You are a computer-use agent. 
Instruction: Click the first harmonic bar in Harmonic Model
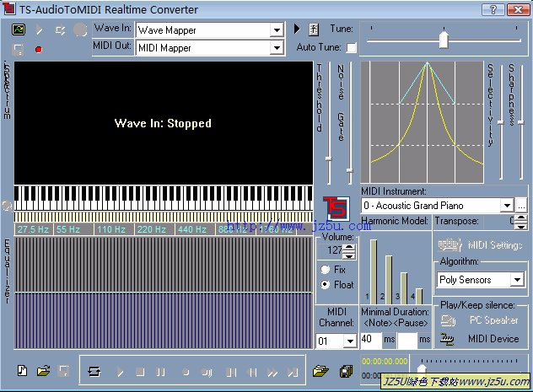[x=374, y=271]
